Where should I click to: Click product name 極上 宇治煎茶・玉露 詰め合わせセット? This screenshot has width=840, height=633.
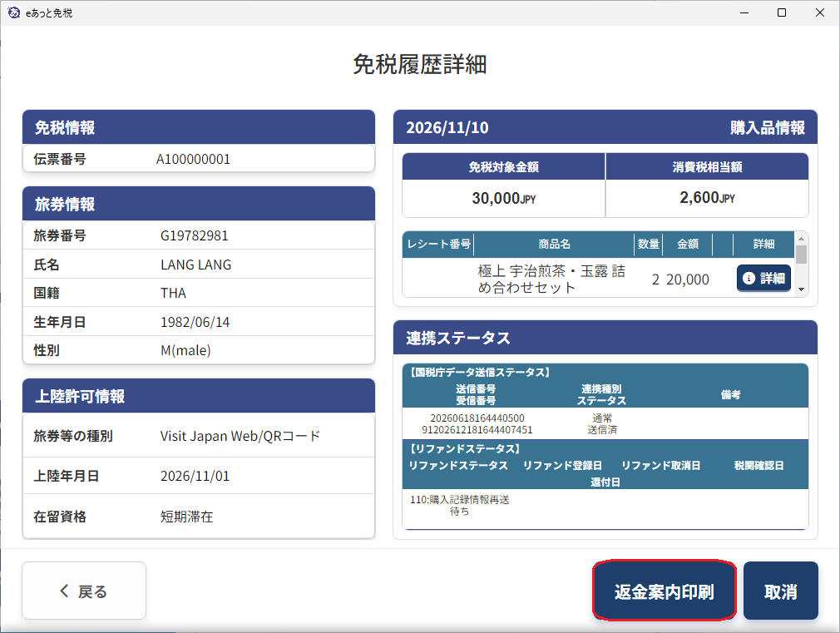click(551, 279)
